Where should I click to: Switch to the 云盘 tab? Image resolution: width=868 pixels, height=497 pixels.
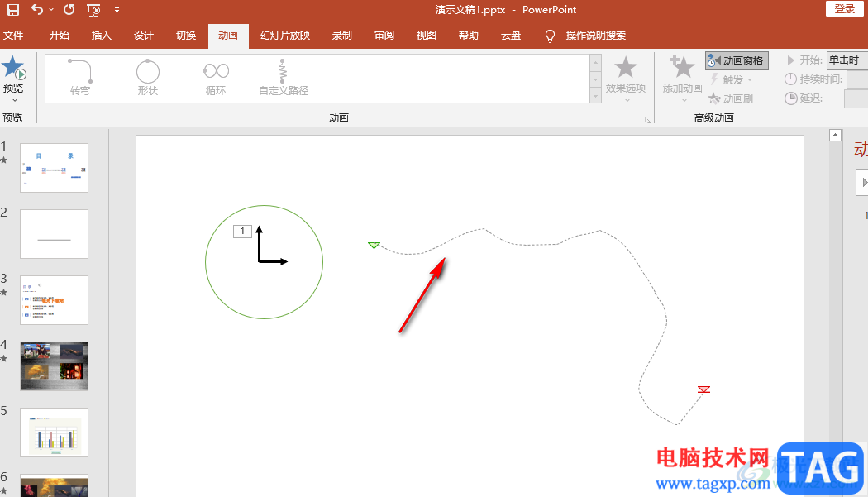510,36
